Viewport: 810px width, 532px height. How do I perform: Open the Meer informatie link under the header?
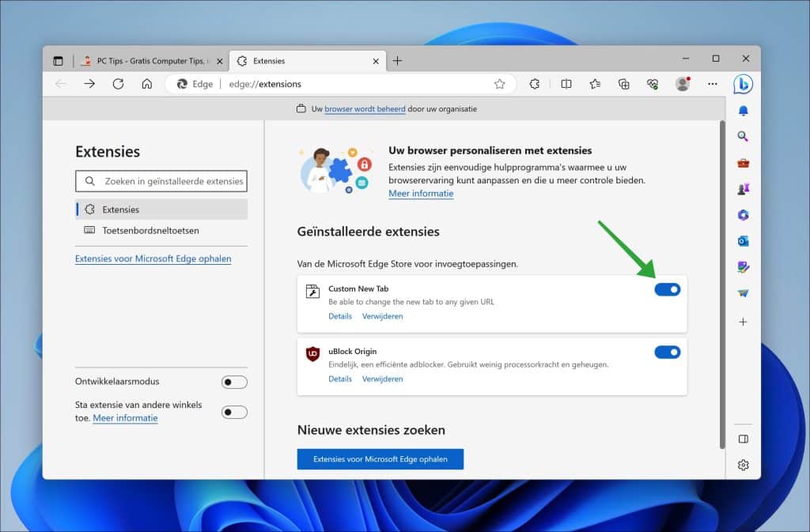click(x=421, y=193)
